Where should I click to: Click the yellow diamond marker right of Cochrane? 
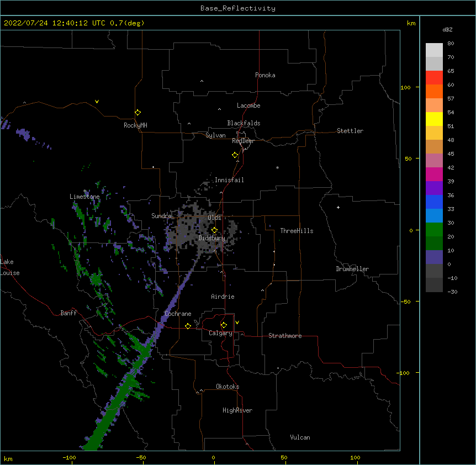pos(188,326)
